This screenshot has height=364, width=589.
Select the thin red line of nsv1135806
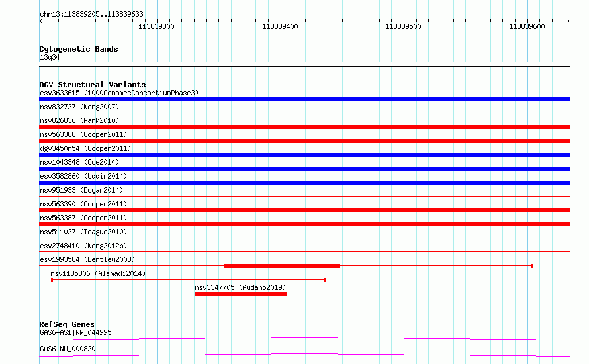coord(188,280)
